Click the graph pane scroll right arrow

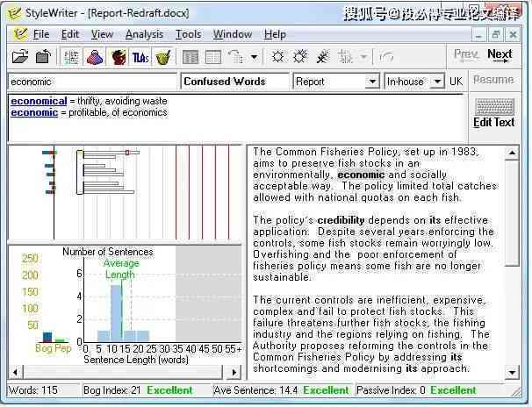pyautogui.click(x=234, y=372)
